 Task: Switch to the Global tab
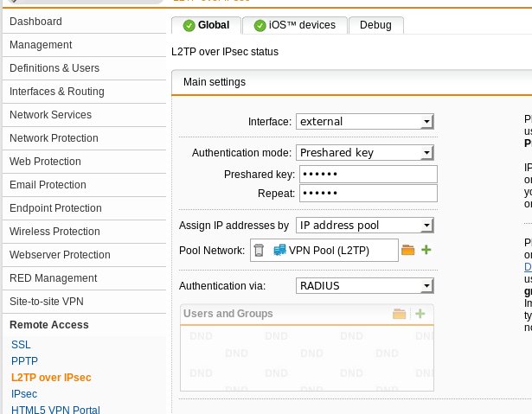(x=206, y=25)
